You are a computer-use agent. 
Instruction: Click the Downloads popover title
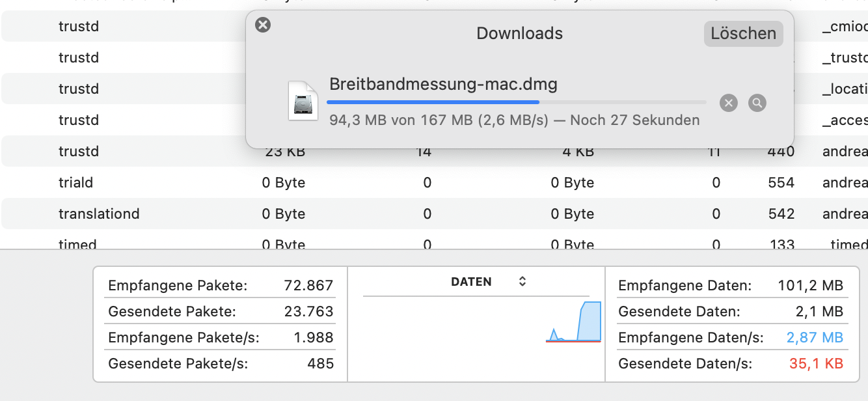519,33
